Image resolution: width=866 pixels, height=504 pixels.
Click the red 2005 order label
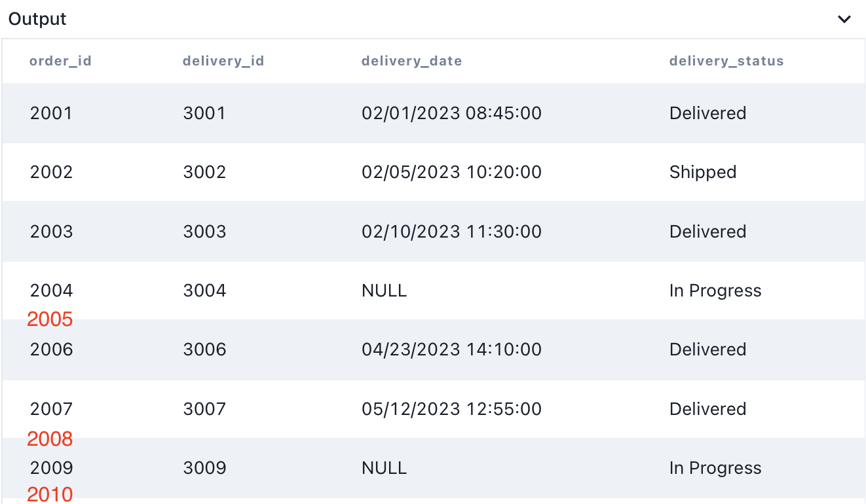(50, 319)
